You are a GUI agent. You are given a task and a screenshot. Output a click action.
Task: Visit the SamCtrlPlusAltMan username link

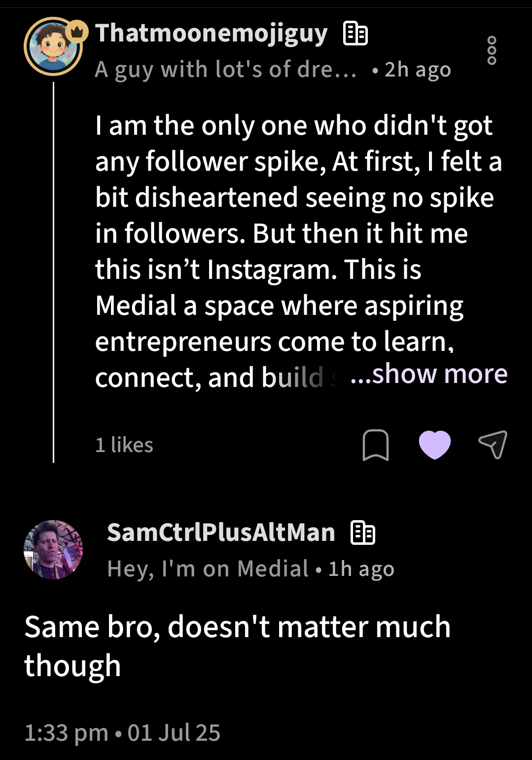pyautogui.click(x=221, y=533)
